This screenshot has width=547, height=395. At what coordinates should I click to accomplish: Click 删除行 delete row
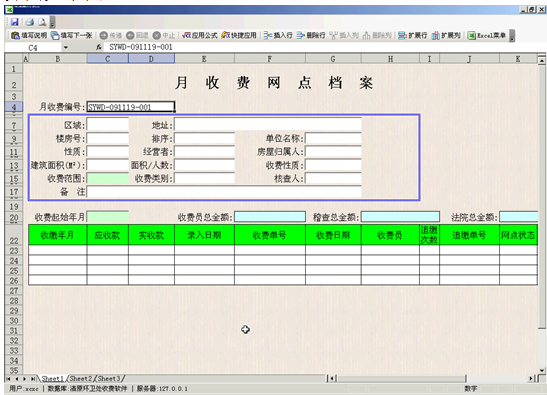click(x=311, y=35)
